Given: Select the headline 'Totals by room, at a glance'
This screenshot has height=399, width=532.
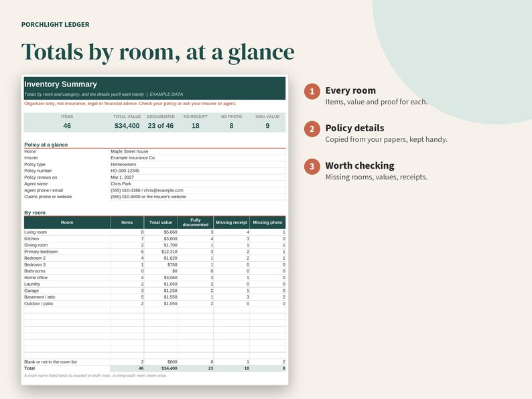Looking at the screenshot, I should pos(157,52).
